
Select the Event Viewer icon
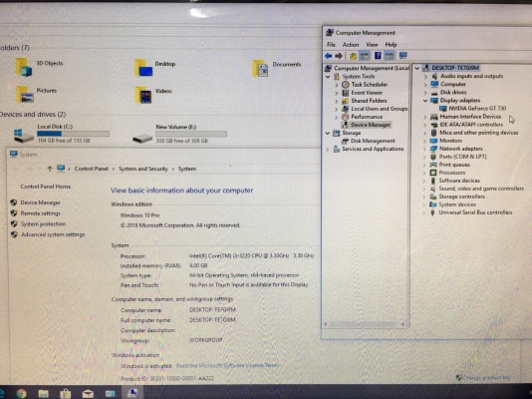tap(346, 93)
